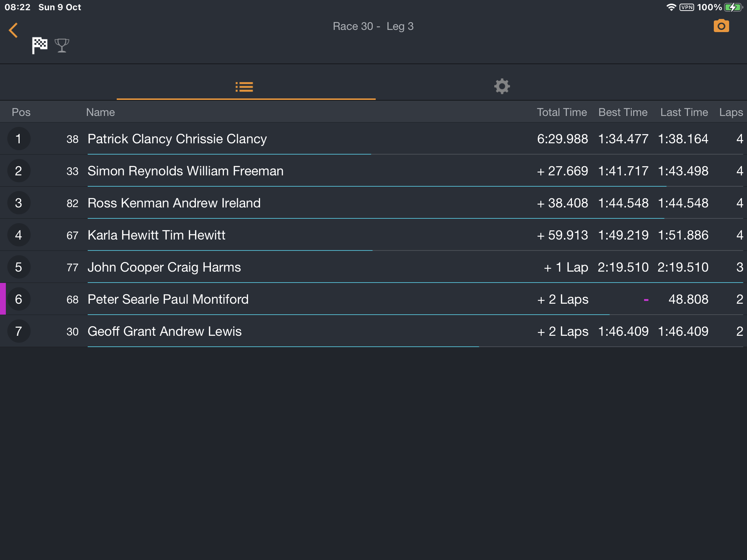Tap the position 6 circle badge
747x560 pixels.
(19, 299)
